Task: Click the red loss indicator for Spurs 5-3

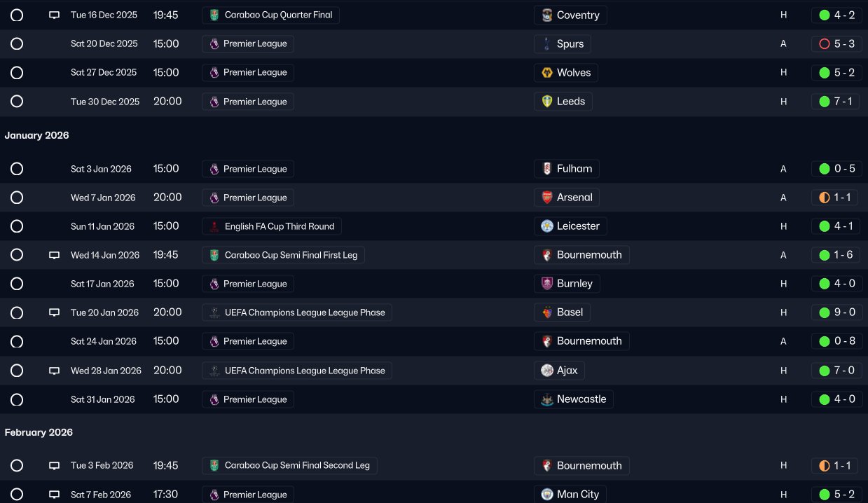Action: click(x=825, y=44)
